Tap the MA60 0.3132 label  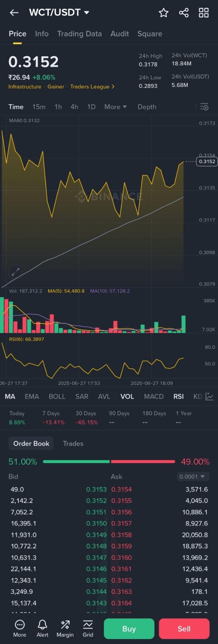tap(24, 120)
